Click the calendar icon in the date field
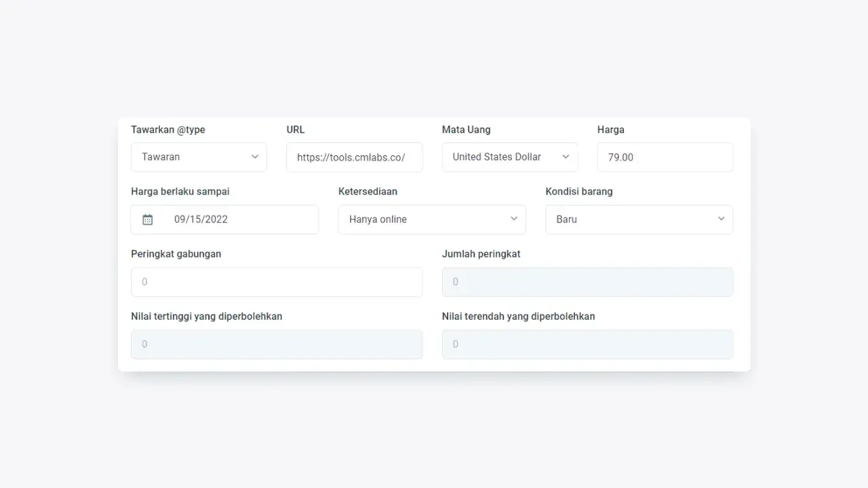The image size is (868, 488). click(x=148, y=220)
